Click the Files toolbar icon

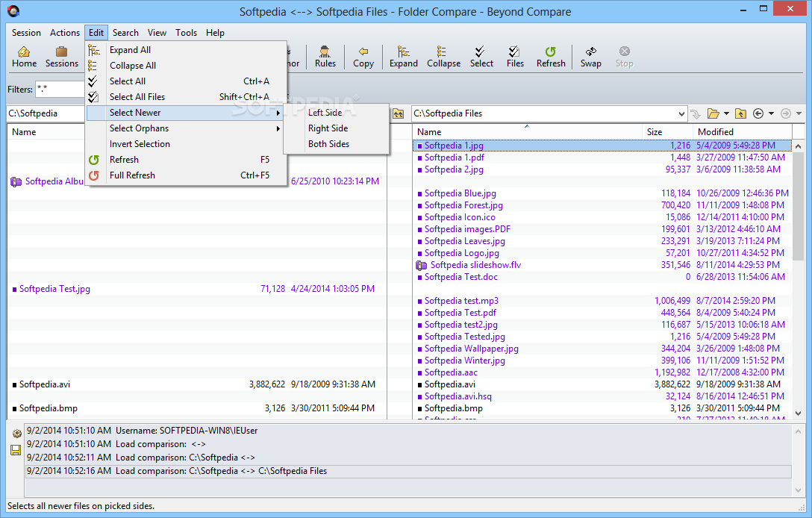point(515,57)
